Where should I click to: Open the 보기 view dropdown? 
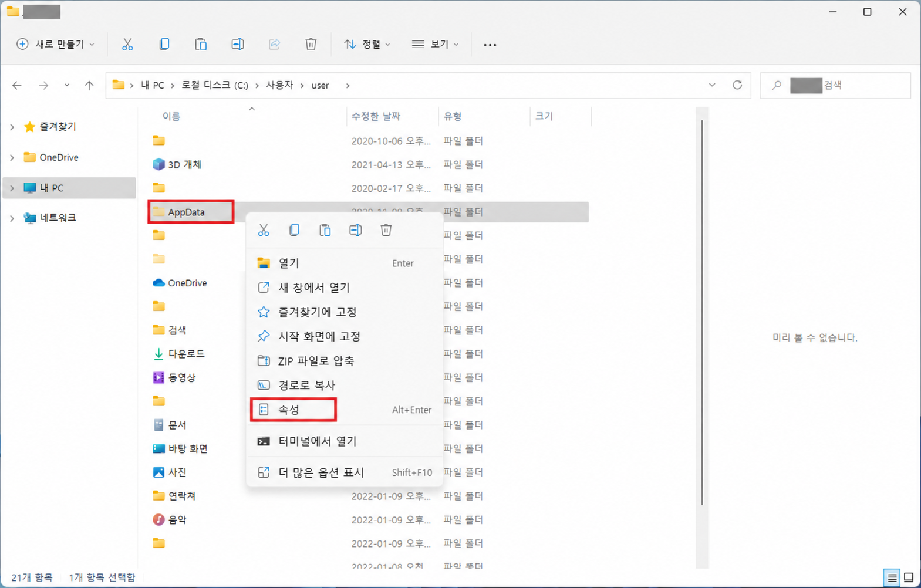(435, 45)
